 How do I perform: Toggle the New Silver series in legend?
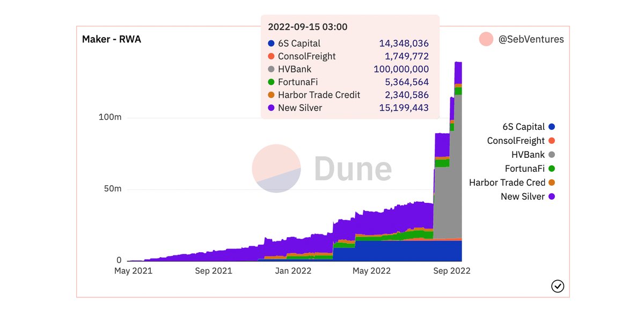click(x=528, y=196)
